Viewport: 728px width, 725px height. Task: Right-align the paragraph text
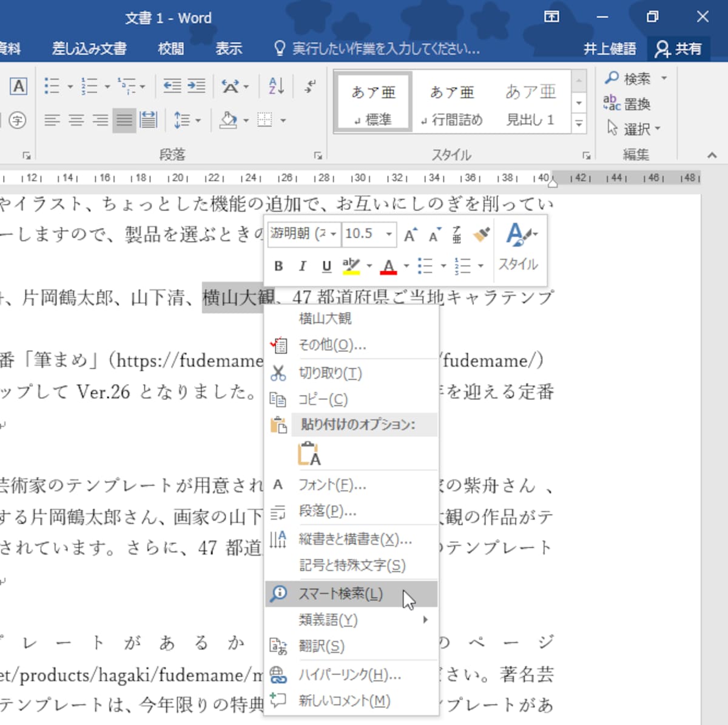[x=100, y=120]
